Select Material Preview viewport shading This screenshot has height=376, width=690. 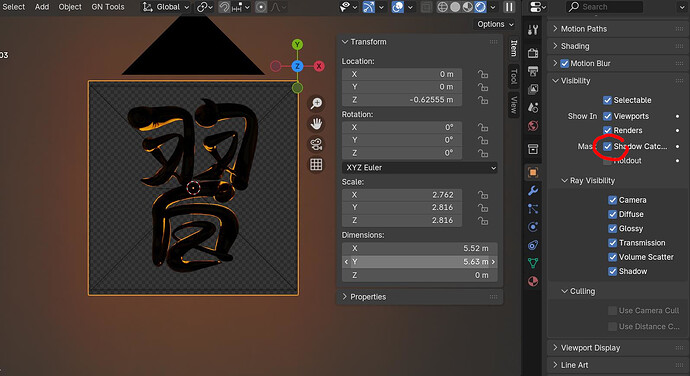[x=468, y=7]
